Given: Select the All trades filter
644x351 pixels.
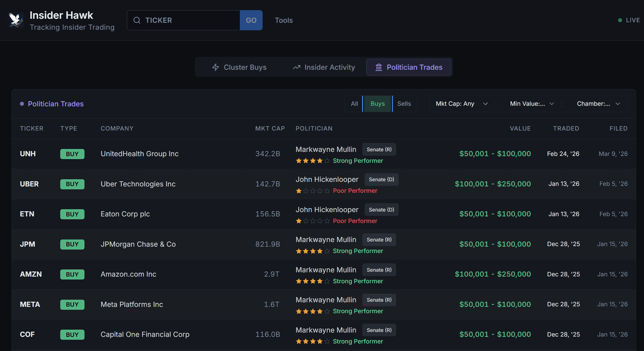Looking at the screenshot, I should (354, 104).
